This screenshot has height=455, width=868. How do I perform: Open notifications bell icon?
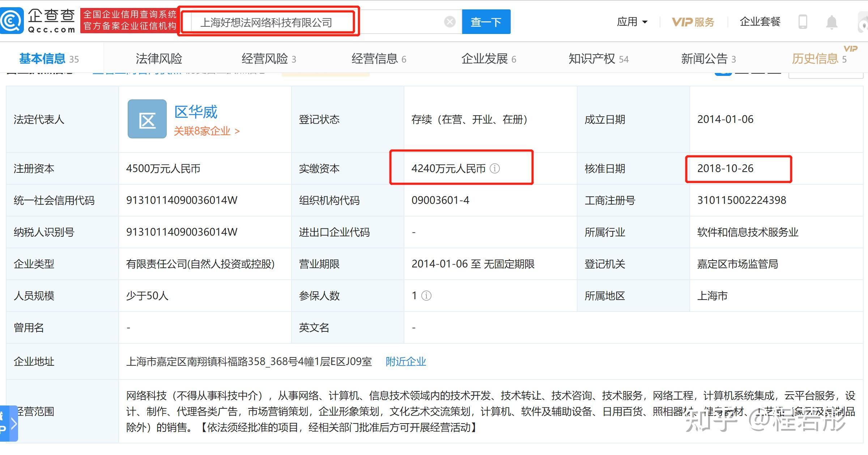click(x=832, y=22)
